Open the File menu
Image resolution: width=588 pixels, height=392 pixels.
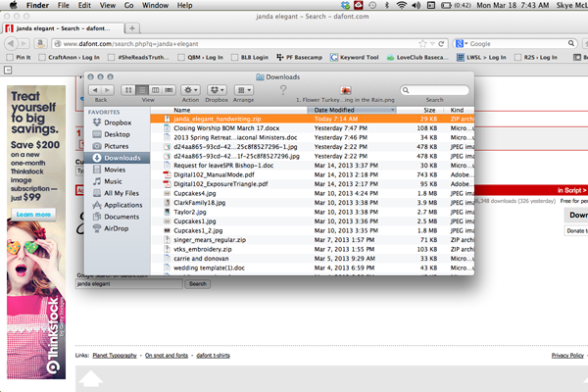click(63, 5)
